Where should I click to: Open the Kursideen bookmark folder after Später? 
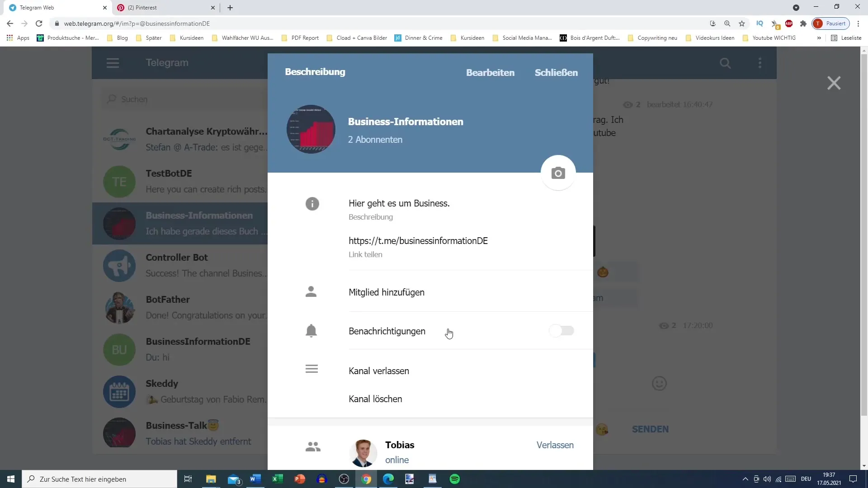pos(187,38)
